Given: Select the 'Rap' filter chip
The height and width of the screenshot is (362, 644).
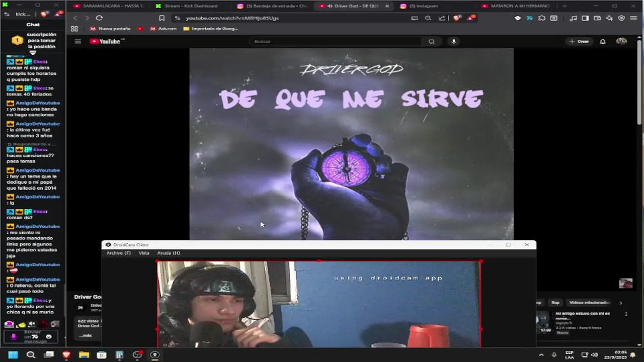Looking at the screenshot, I should click(555, 303).
